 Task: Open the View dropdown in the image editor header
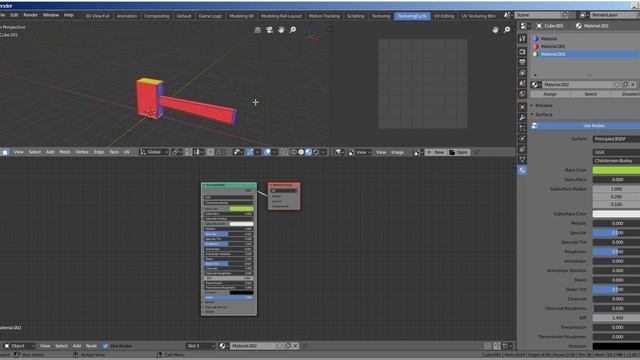360,152
